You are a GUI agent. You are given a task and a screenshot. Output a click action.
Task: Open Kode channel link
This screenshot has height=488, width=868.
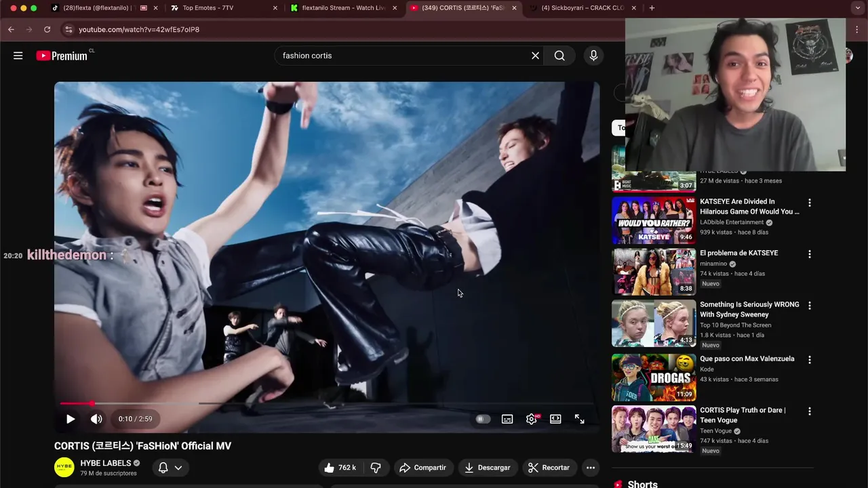pos(707,369)
